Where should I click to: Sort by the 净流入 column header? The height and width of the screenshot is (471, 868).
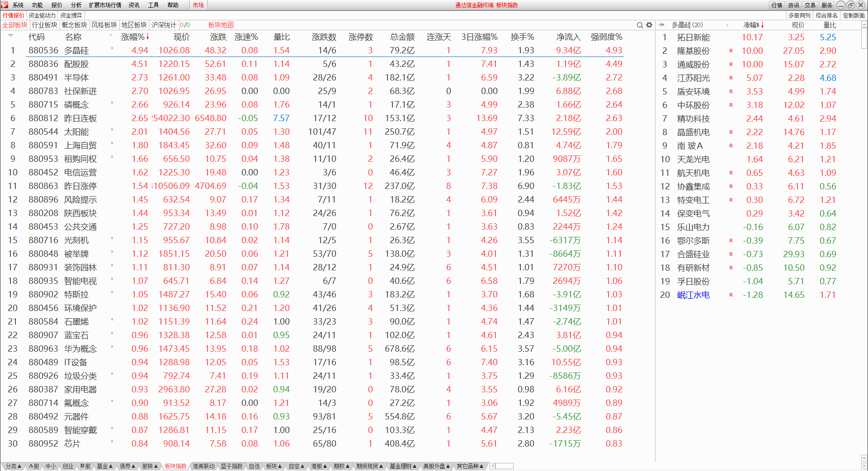(568, 37)
